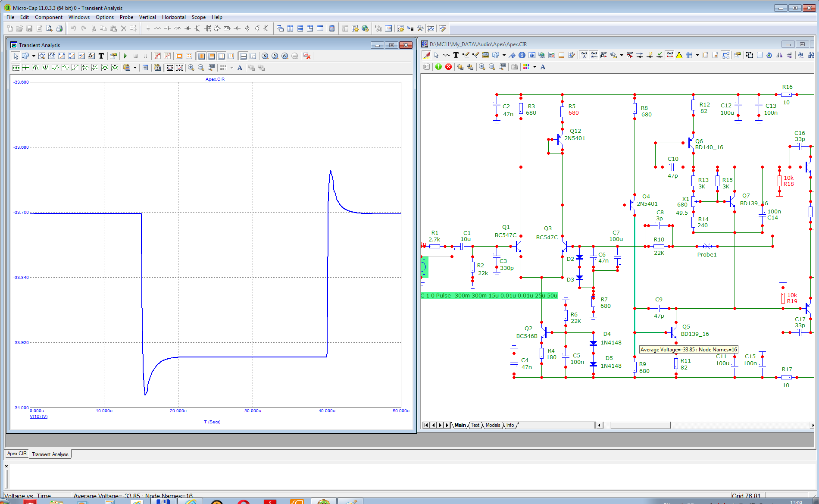
Task: Click the zoom in magnifier in schematic toolbar
Action: pos(482,67)
